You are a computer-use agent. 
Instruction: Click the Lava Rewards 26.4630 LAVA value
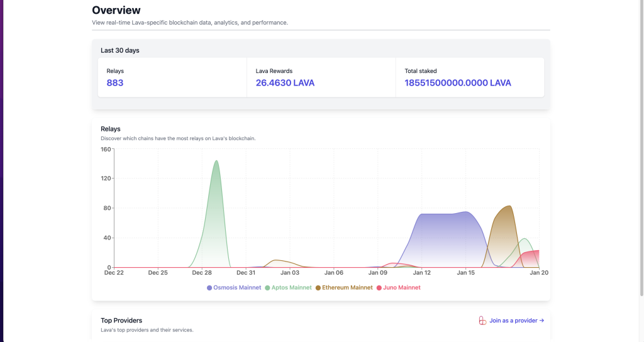tap(285, 83)
